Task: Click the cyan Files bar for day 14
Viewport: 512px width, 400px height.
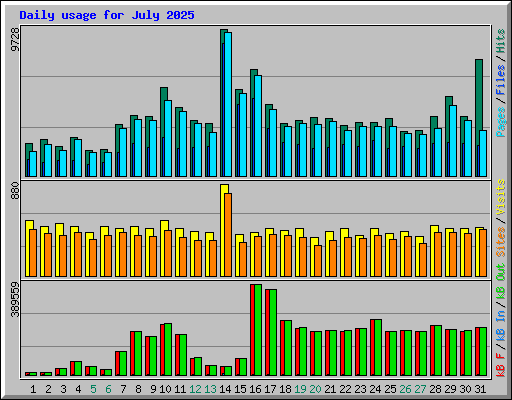Action: 228,104
